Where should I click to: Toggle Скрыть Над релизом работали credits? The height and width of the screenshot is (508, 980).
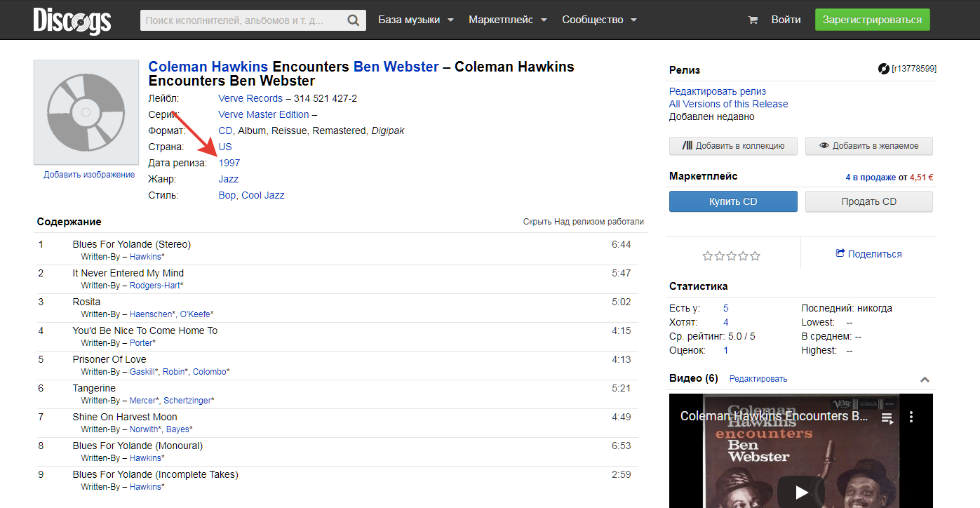(x=584, y=222)
